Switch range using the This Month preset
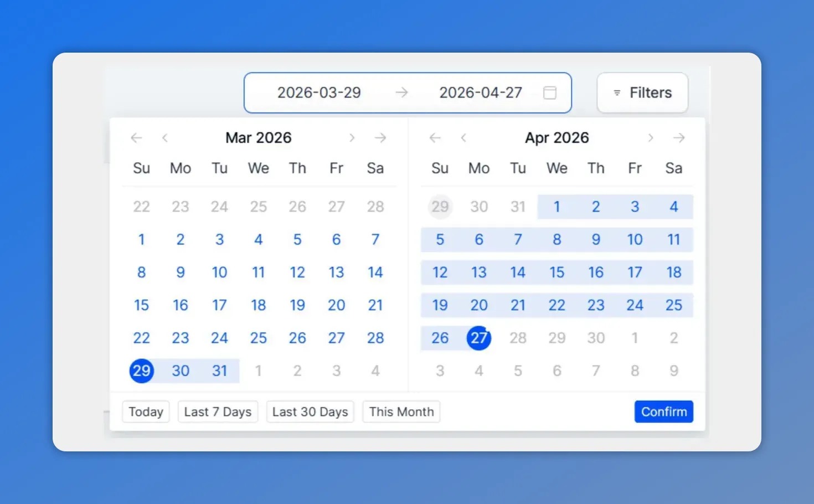814x504 pixels. tap(401, 412)
